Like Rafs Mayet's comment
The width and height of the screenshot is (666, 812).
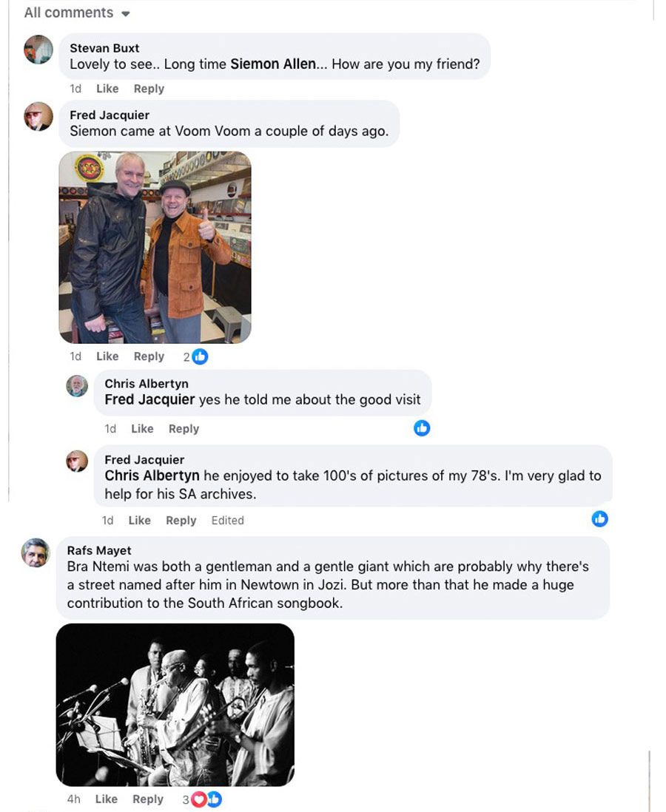(x=106, y=799)
